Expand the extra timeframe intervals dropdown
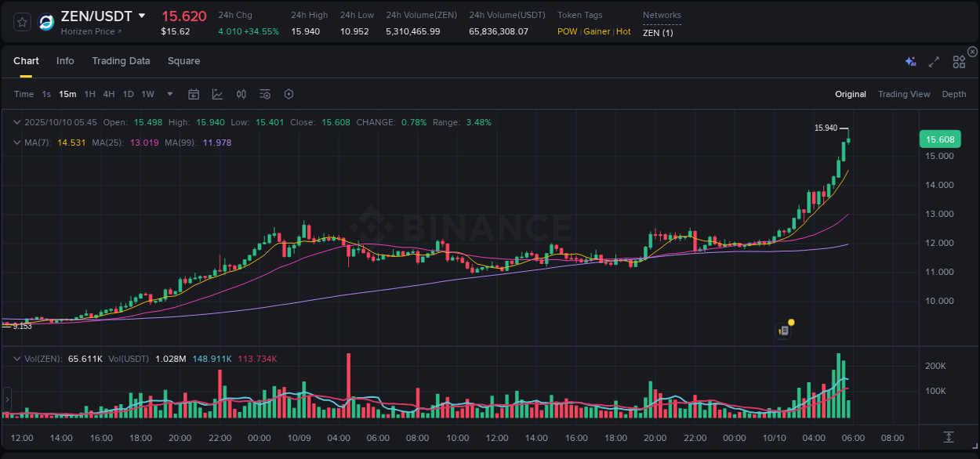980x459 pixels. tap(169, 94)
